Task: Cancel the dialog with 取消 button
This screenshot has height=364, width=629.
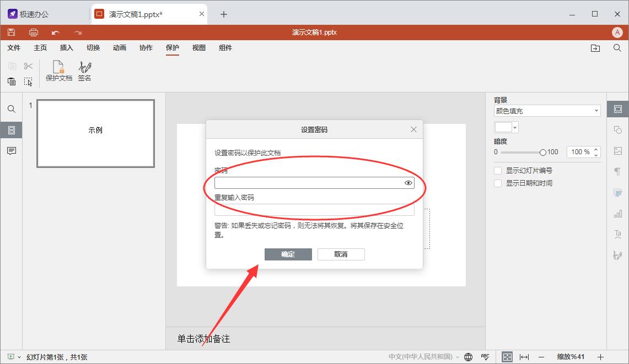Action: 341,254
